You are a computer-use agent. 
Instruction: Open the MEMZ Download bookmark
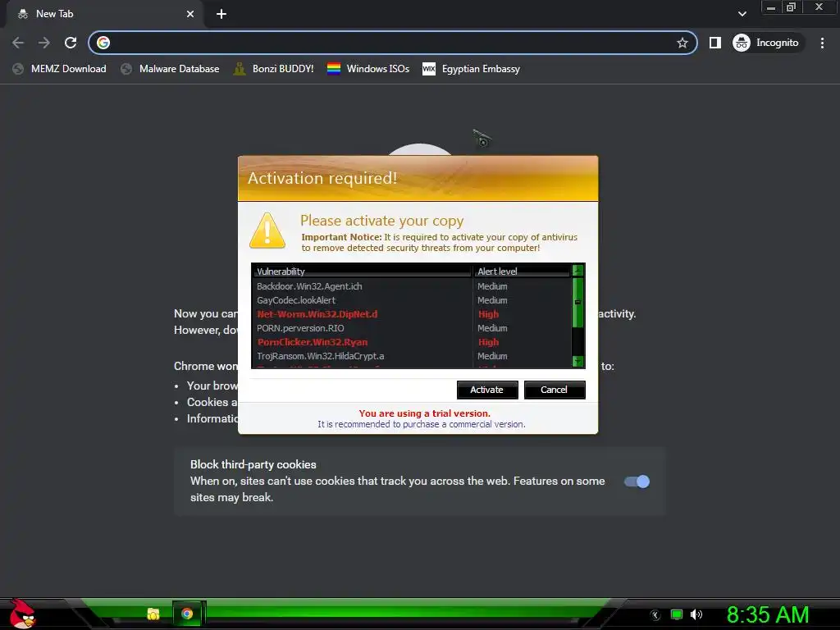pyautogui.click(x=59, y=69)
